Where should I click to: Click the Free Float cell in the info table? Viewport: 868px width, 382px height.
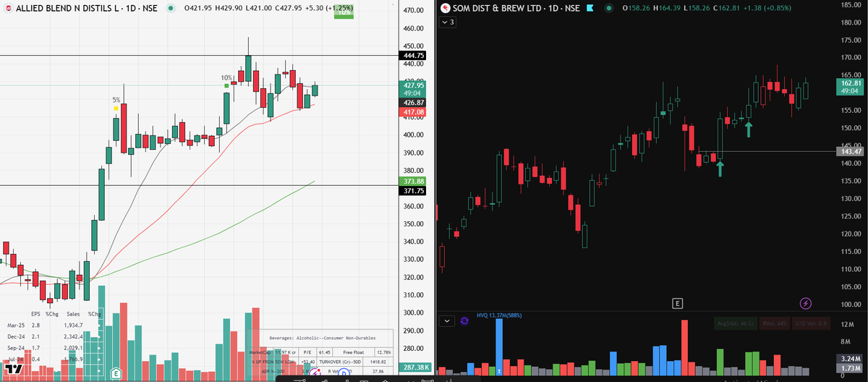click(354, 352)
